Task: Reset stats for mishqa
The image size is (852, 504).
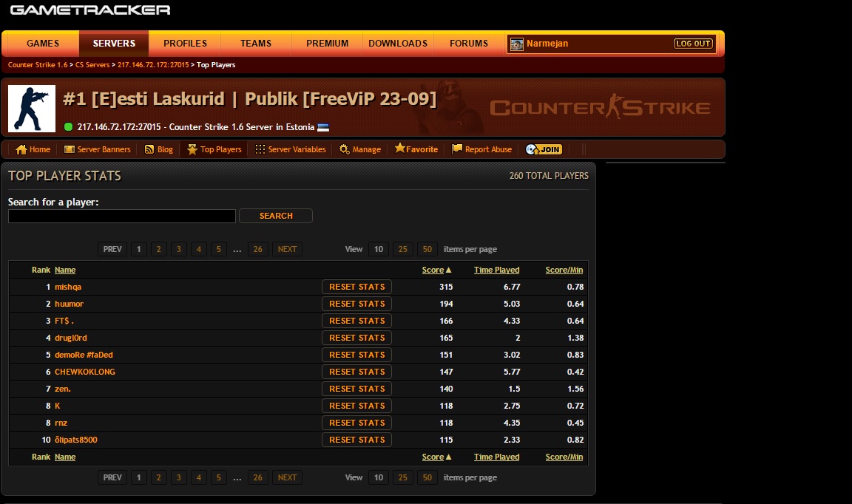Action: pyautogui.click(x=357, y=287)
